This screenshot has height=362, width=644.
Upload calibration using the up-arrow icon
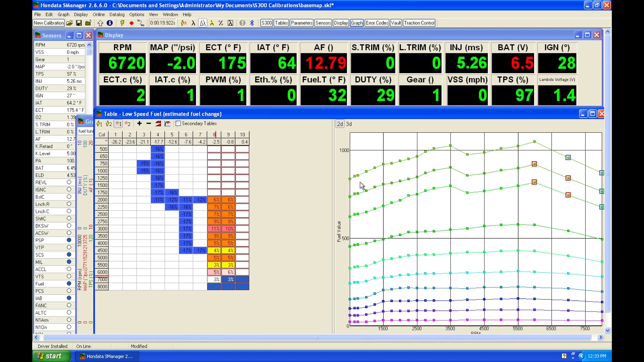100,23
